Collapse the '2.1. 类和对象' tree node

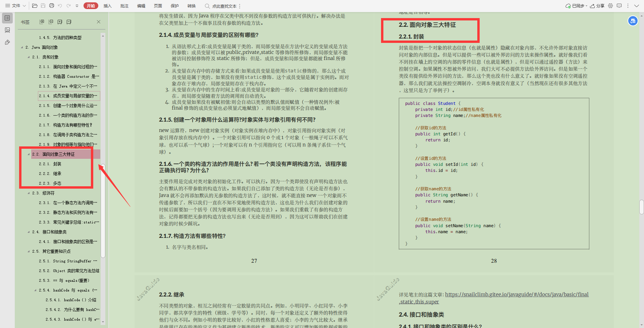pos(29,57)
